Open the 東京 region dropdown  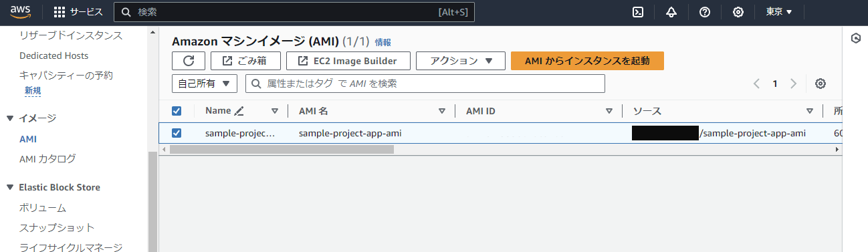click(x=779, y=12)
